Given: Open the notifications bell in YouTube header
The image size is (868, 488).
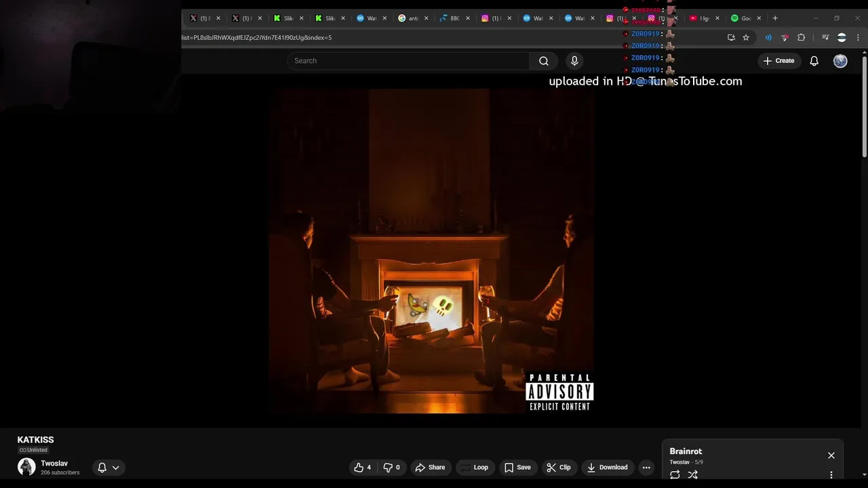Looking at the screenshot, I should pos(814,61).
